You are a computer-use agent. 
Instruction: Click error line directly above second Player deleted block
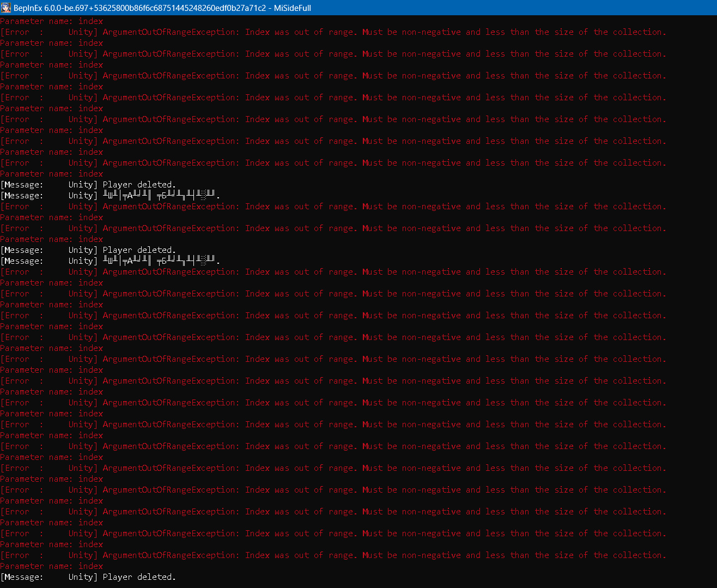click(333, 228)
